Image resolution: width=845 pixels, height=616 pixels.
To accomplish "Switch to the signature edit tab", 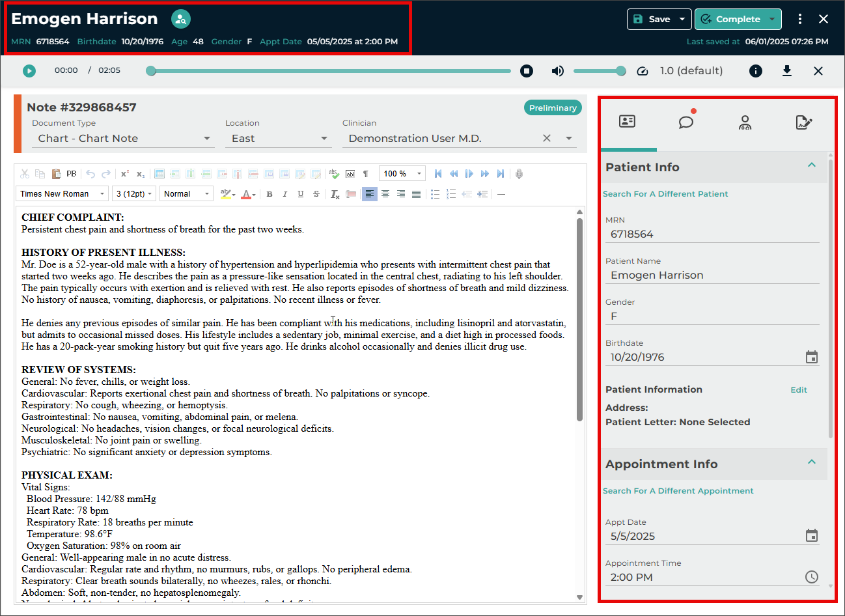I will [803, 122].
